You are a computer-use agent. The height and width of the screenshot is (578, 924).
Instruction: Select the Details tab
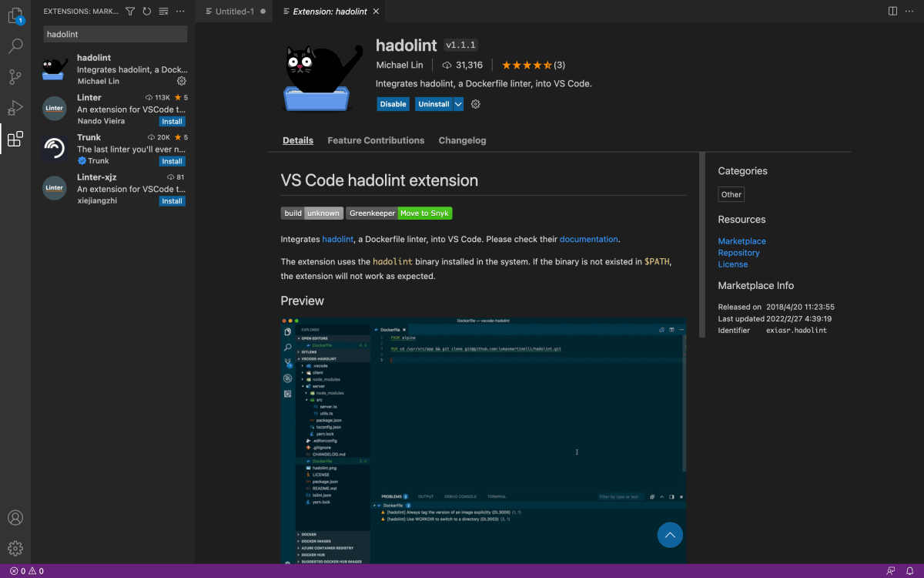click(298, 140)
